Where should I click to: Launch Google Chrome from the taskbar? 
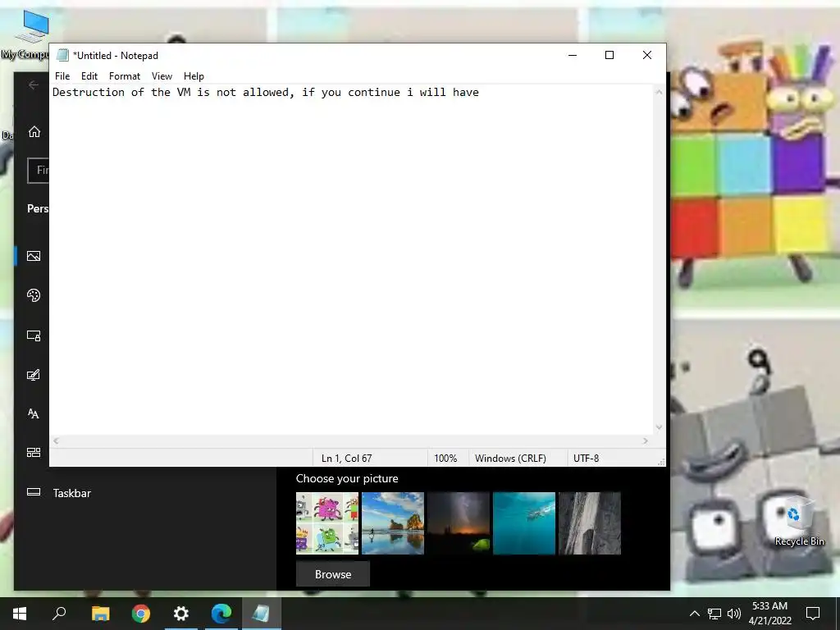click(141, 614)
